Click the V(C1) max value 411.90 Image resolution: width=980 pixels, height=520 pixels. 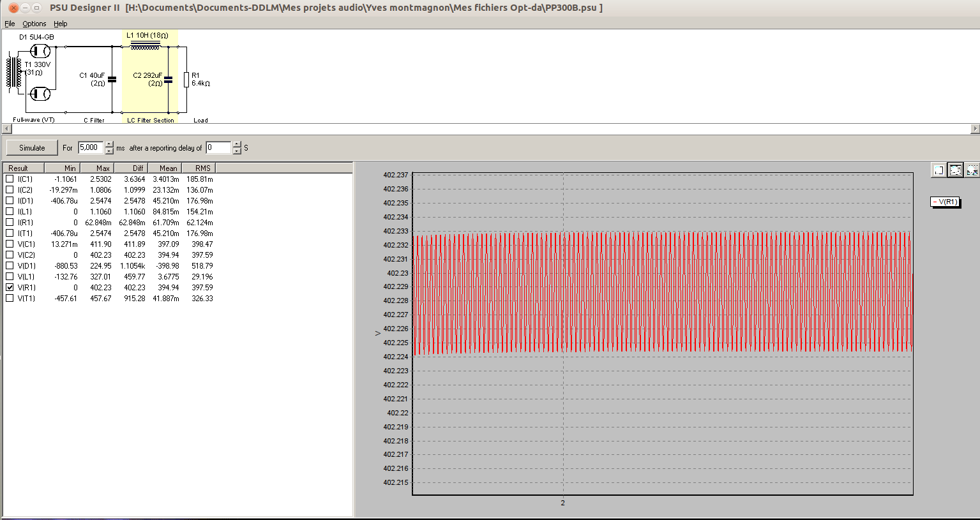101,244
